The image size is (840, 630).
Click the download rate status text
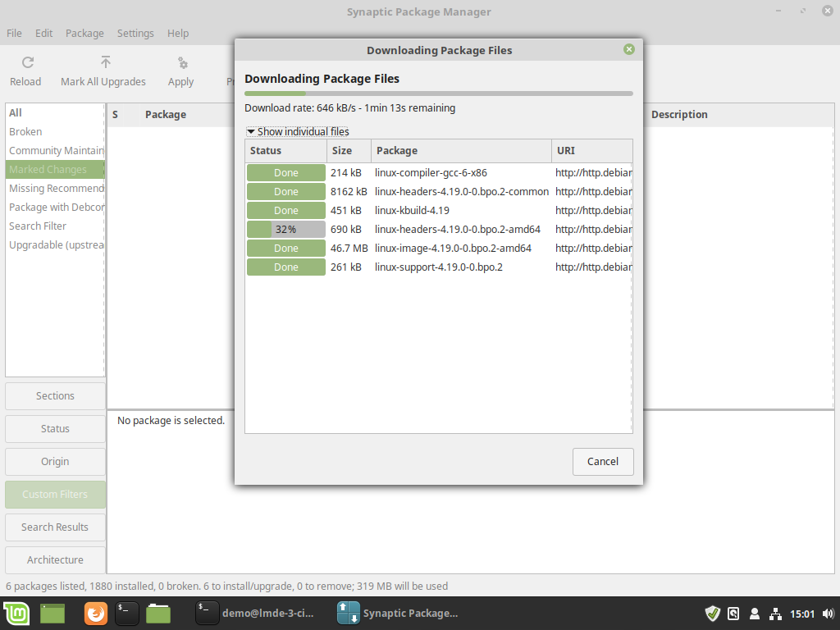click(349, 108)
